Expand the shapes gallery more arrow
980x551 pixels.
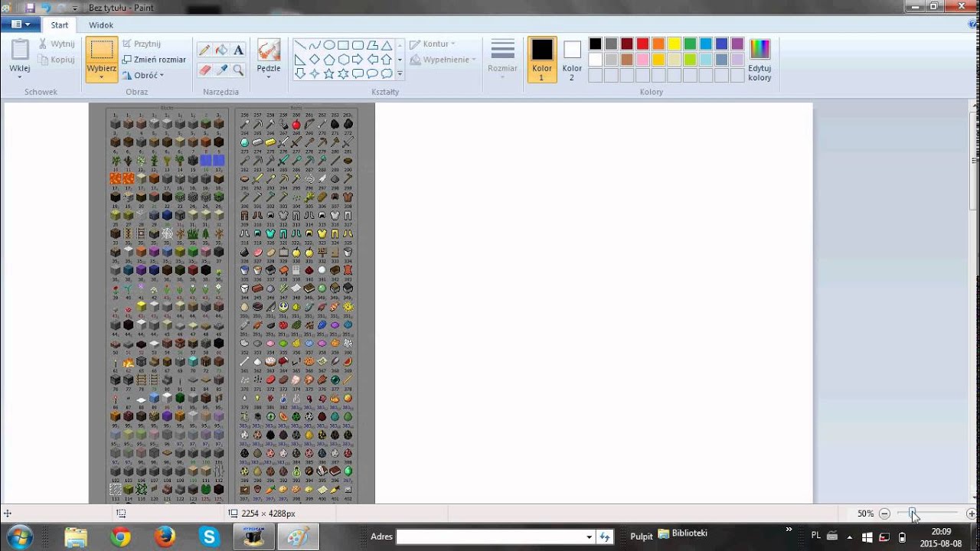coord(400,73)
